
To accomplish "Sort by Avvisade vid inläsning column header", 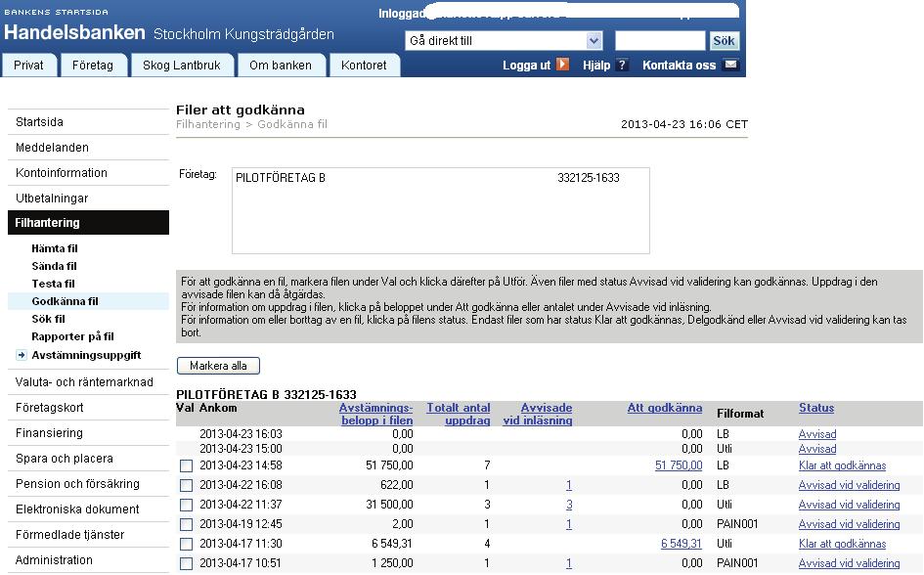I will [x=538, y=414].
